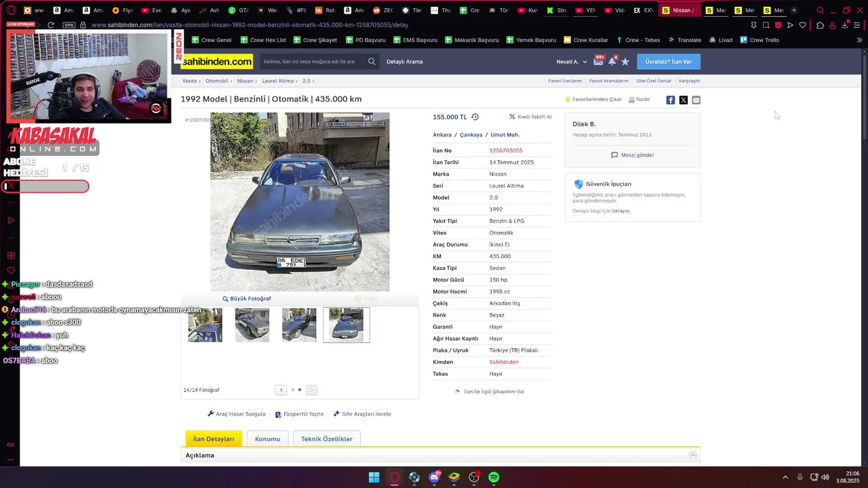Share listing on Facebook
This screenshot has width=868, height=488.
point(671,100)
